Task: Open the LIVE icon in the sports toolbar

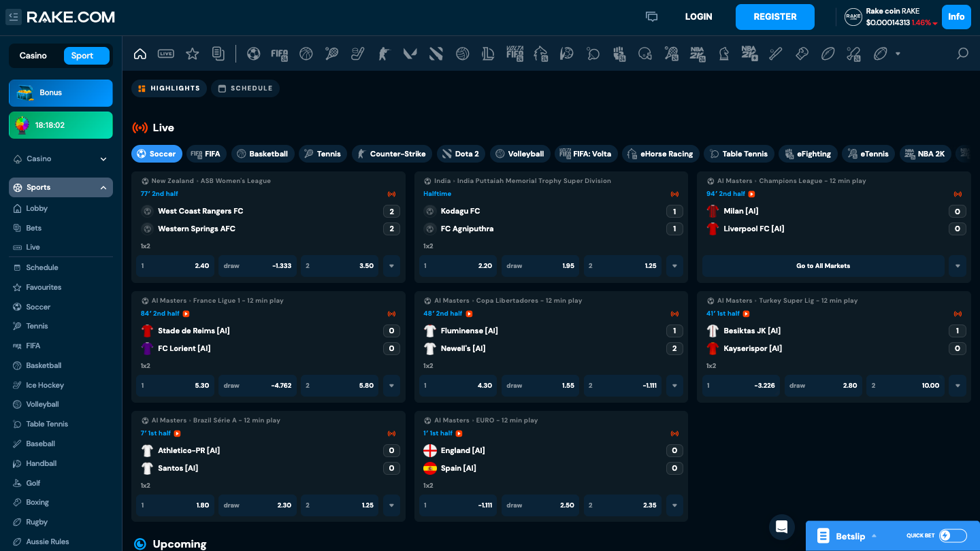Action: click(166, 54)
